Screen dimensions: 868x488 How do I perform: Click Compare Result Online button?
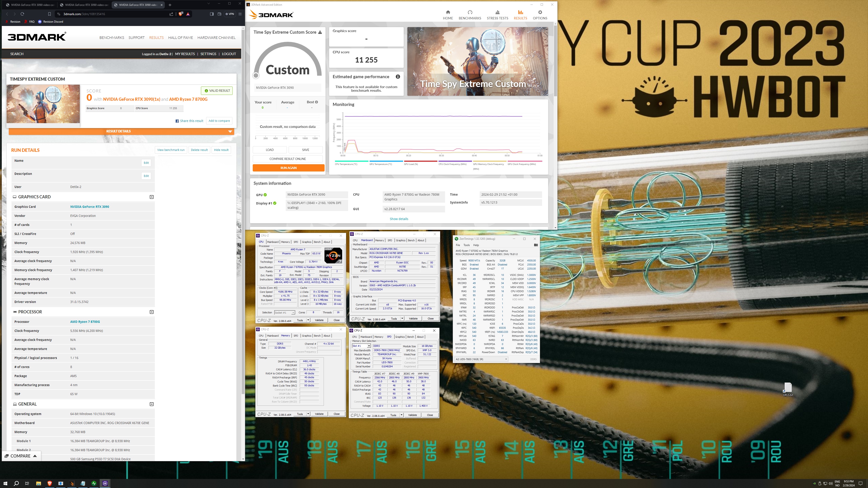(288, 159)
